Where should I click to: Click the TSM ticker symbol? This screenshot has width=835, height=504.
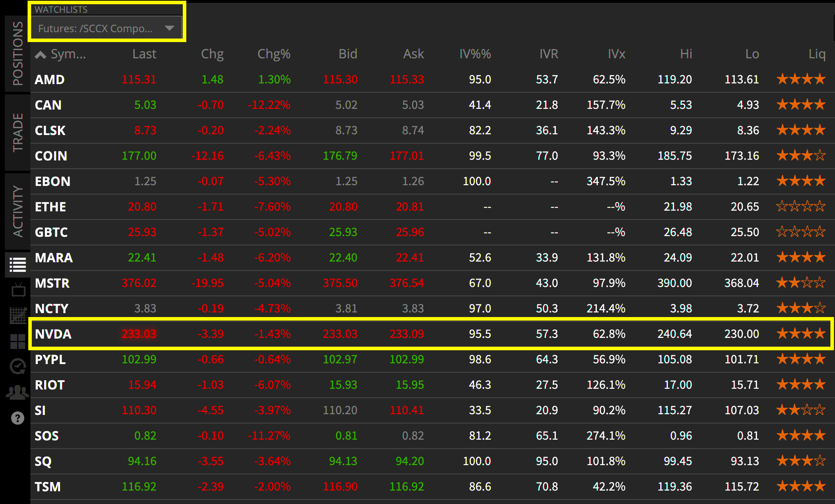pyautogui.click(x=48, y=487)
